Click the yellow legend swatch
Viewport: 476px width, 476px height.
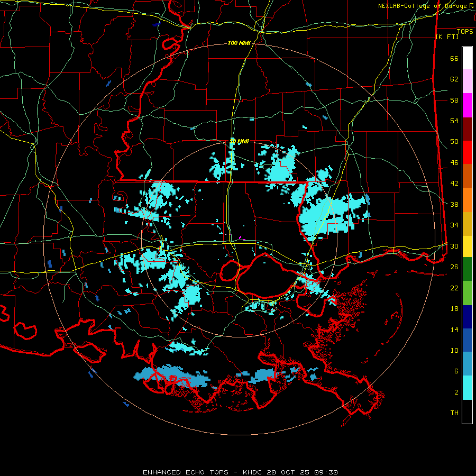click(x=467, y=246)
